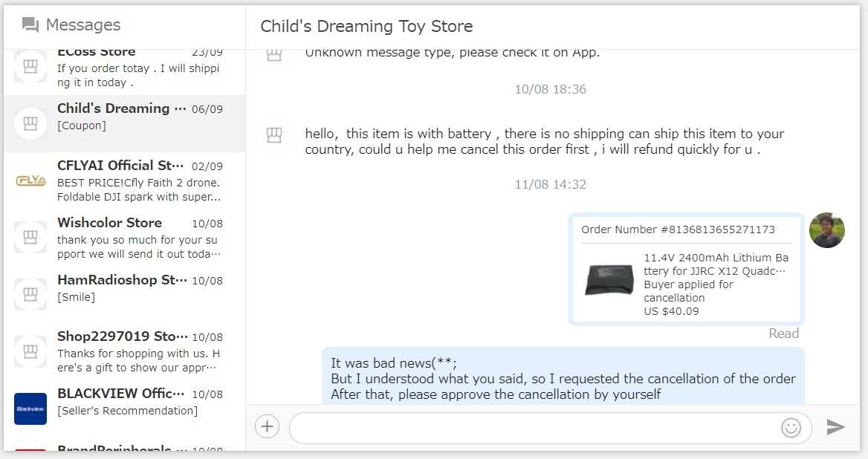
Task: Click the Shop2297019 store avatar icon
Action: 30,351
